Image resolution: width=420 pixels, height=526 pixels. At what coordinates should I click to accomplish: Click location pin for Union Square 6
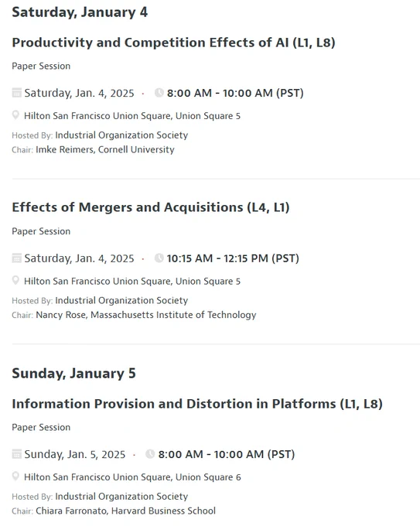pyautogui.click(x=15, y=476)
